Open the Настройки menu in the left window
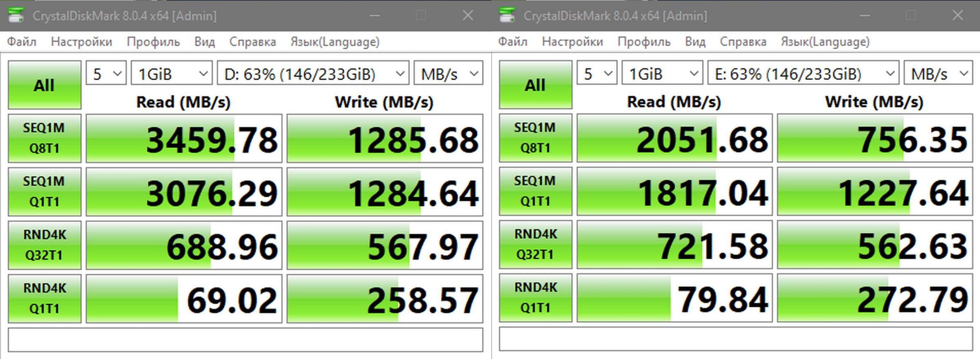Screen dimensions: 980x359 (x=82, y=42)
